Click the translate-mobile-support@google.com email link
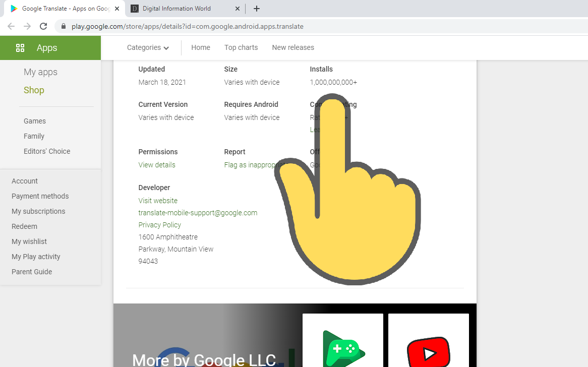Screen dimensions: 588x367 (198, 213)
